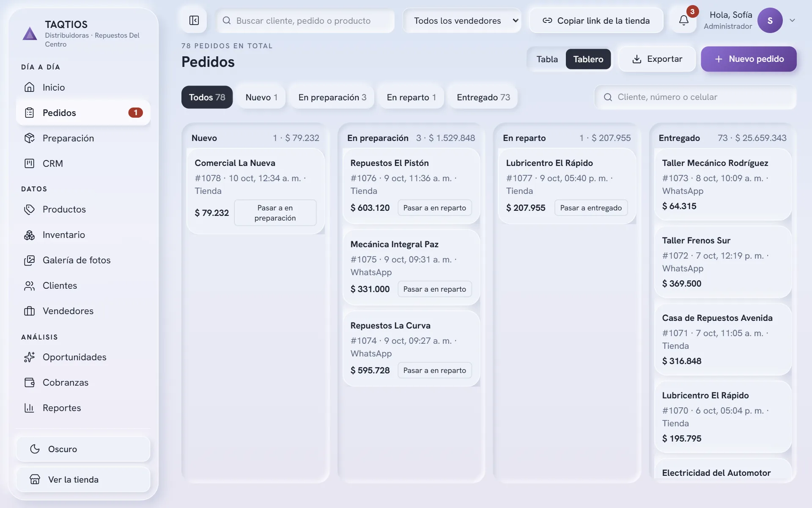
Task: Click the TAQTIOS triangle logo
Action: 30,33
